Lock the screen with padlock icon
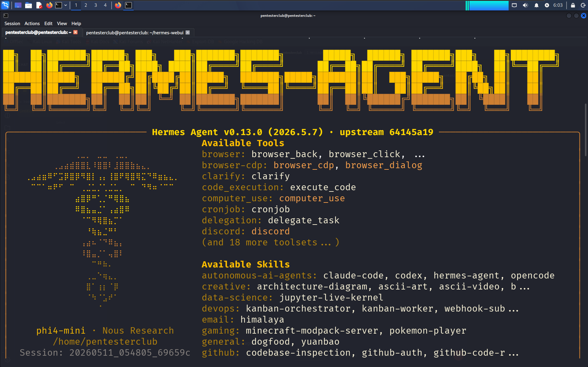This screenshot has height=367, width=588. tap(573, 5)
